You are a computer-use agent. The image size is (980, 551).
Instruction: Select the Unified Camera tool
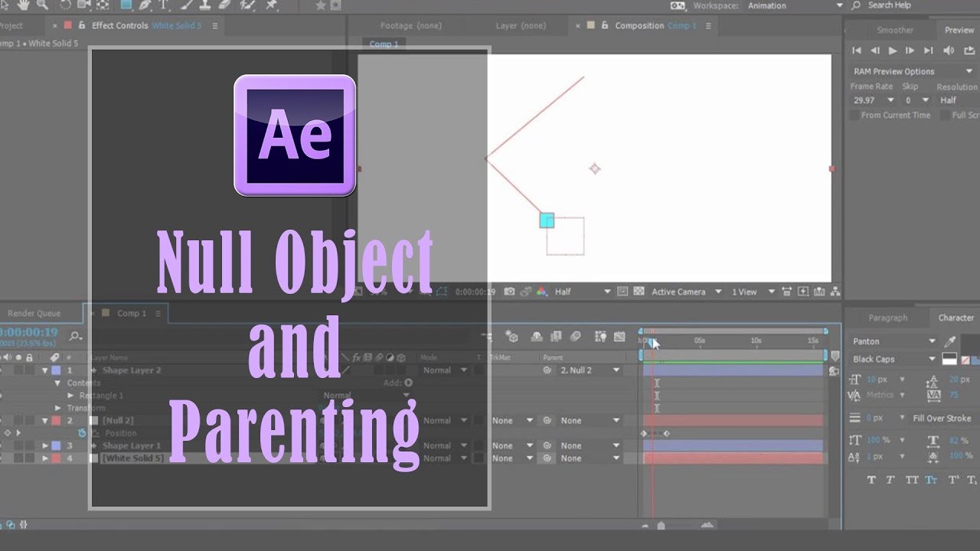(83, 5)
